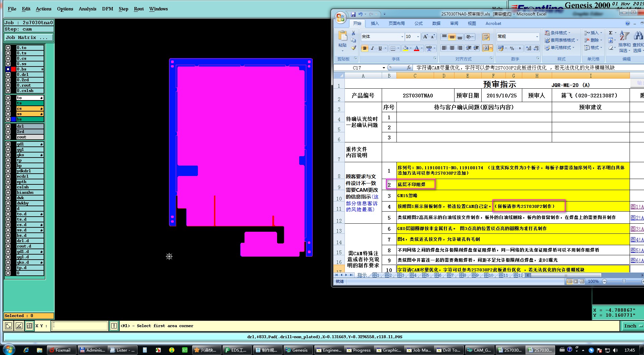Viewport: 644px width, 355px height.
Task: Center text horizontally in Excel ribbon
Action: click(452, 48)
